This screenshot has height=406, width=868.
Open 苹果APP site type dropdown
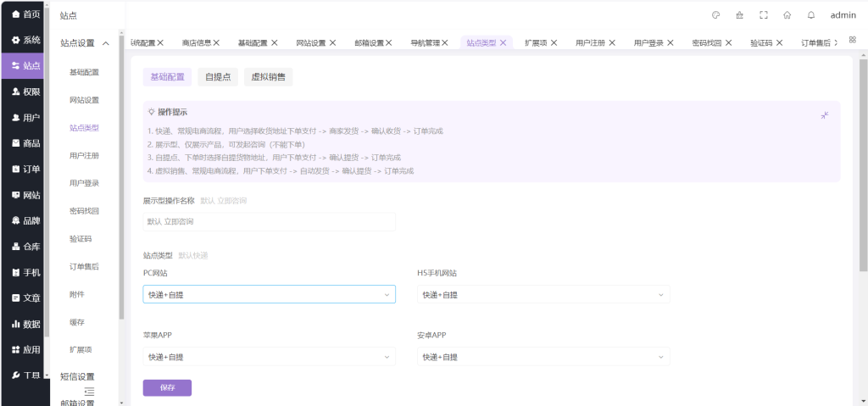click(x=269, y=356)
